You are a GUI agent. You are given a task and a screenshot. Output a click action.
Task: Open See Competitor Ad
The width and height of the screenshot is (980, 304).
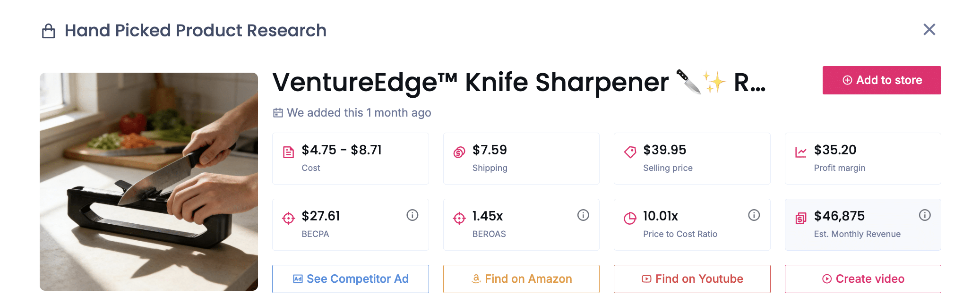(x=350, y=279)
